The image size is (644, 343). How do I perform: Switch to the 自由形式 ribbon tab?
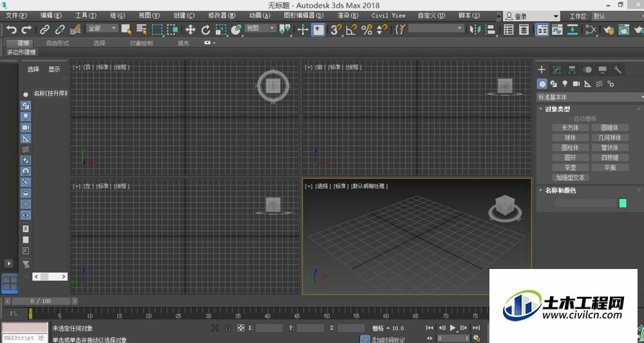point(57,42)
